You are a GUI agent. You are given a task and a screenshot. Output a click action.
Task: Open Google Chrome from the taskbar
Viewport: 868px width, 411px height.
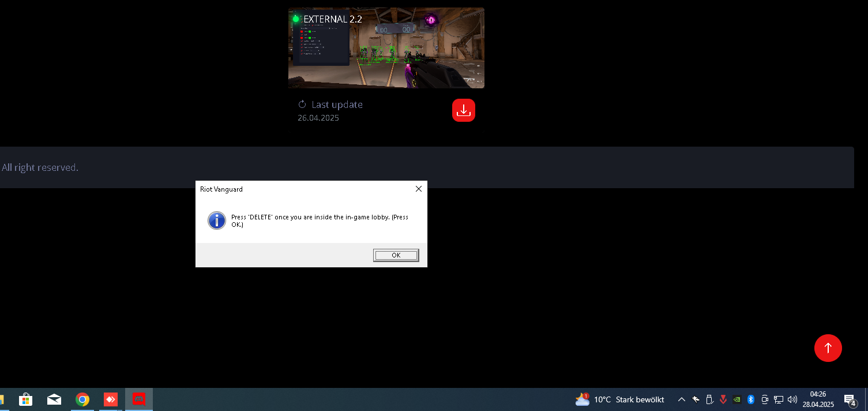coord(82,399)
